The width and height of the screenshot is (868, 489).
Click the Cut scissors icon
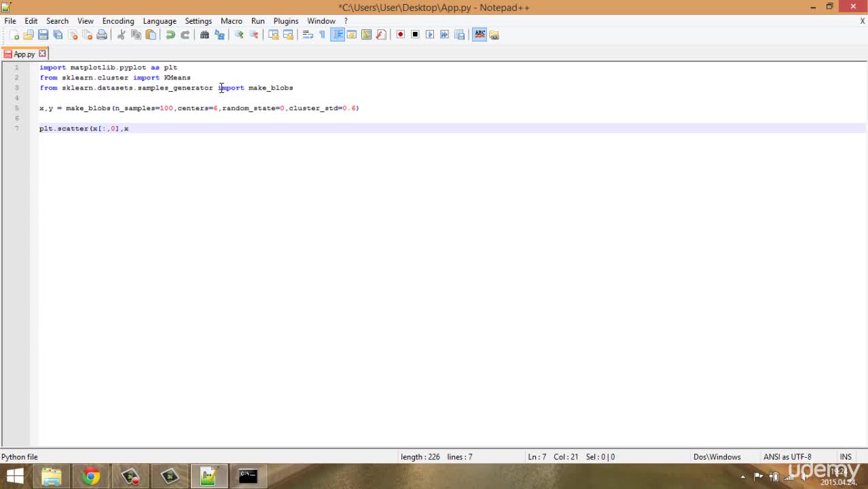pyautogui.click(x=121, y=35)
